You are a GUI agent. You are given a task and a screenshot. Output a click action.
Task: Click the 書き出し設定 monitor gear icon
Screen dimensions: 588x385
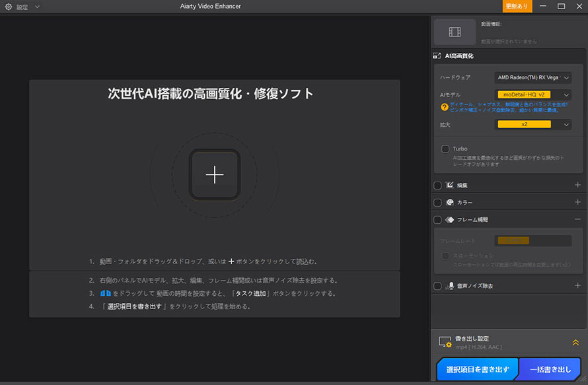[445, 342]
